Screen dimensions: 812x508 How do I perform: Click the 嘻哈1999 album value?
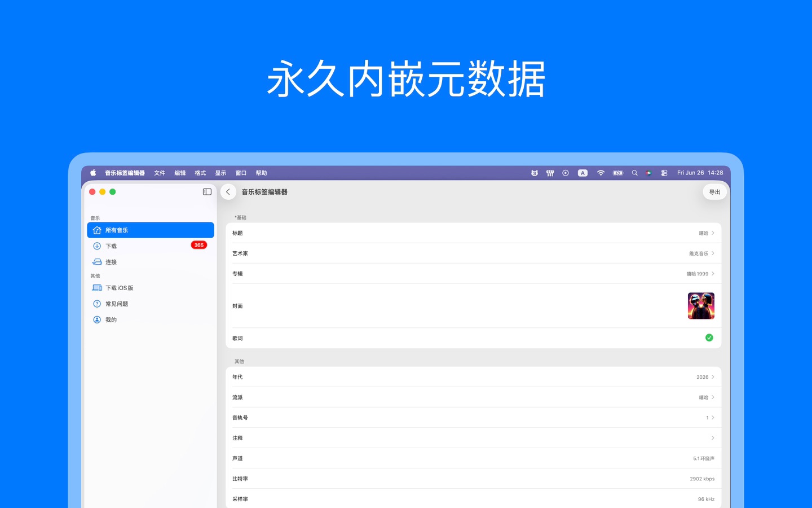(x=698, y=274)
